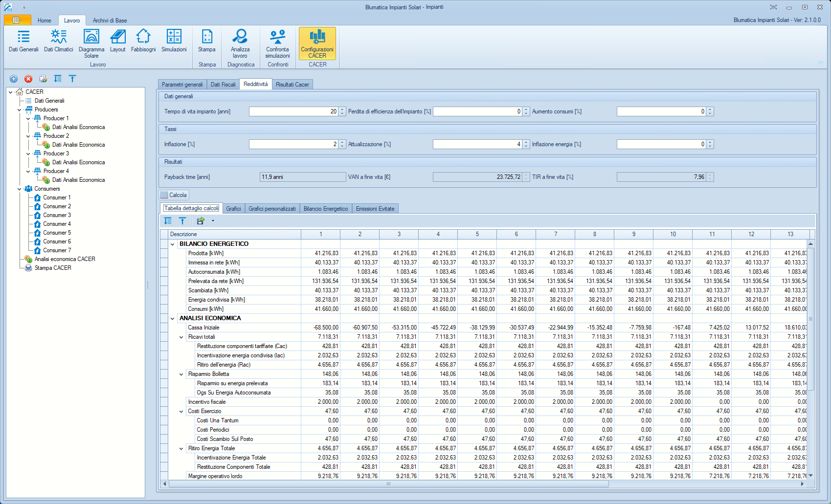Click the red delete icon above the tree

pyautogui.click(x=28, y=79)
